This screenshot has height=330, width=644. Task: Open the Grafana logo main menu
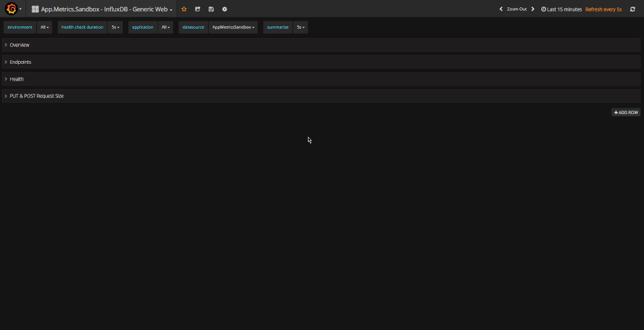coord(13,9)
